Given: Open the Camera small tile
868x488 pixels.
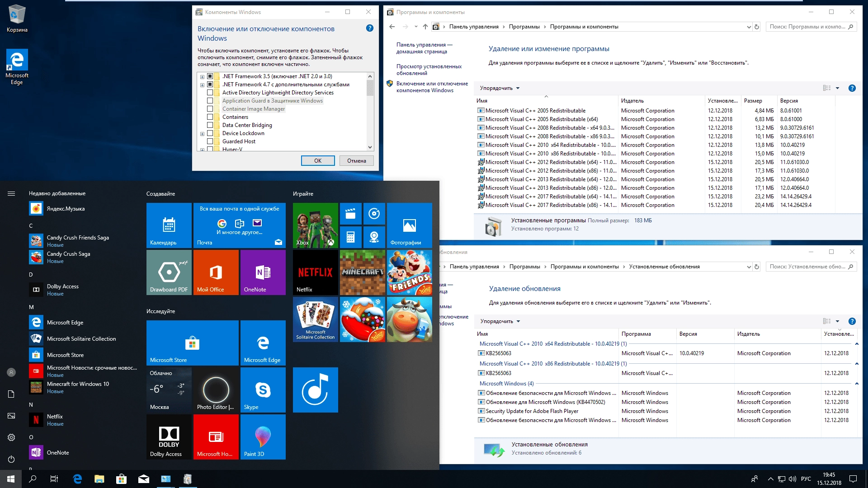Looking at the screenshot, I should [374, 237].
